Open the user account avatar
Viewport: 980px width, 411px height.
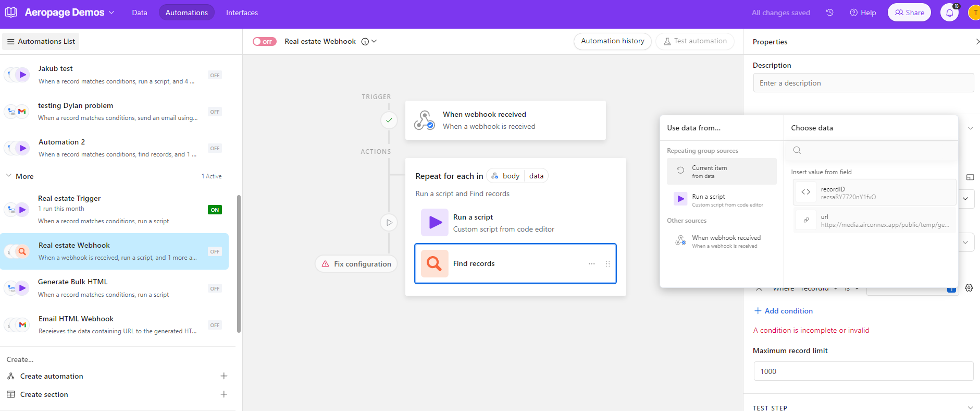pos(974,13)
